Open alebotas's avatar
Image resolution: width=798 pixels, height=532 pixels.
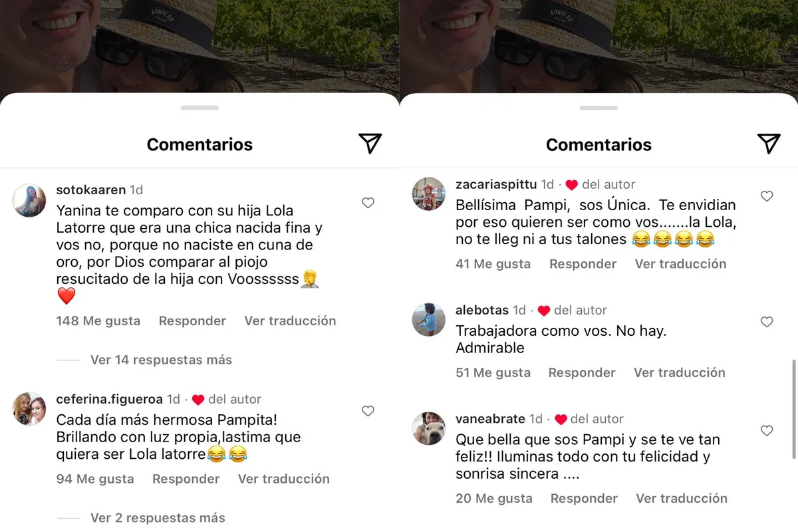pyautogui.click(x=429, y=320)
